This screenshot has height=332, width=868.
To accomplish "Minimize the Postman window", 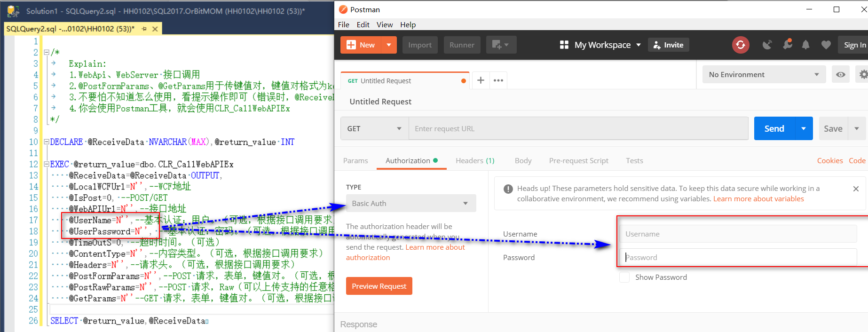I will pyautogui.click(x=809, y=9).
